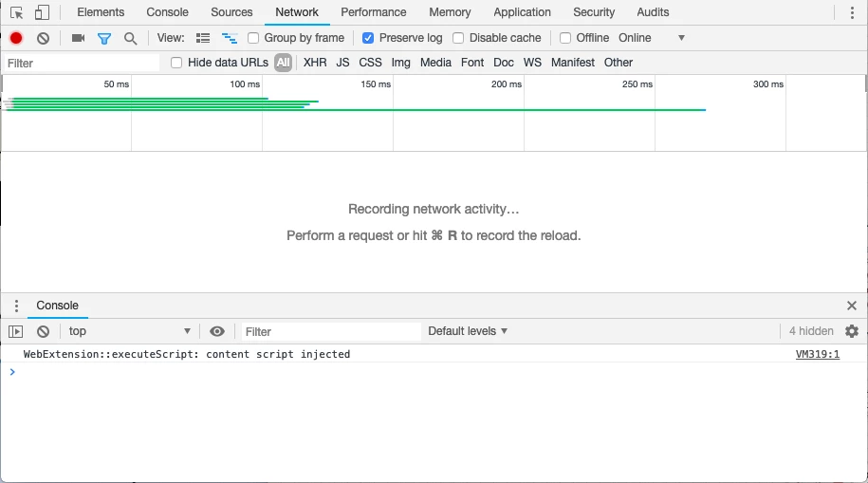Open the VM319:1 source link

point(818,355)
